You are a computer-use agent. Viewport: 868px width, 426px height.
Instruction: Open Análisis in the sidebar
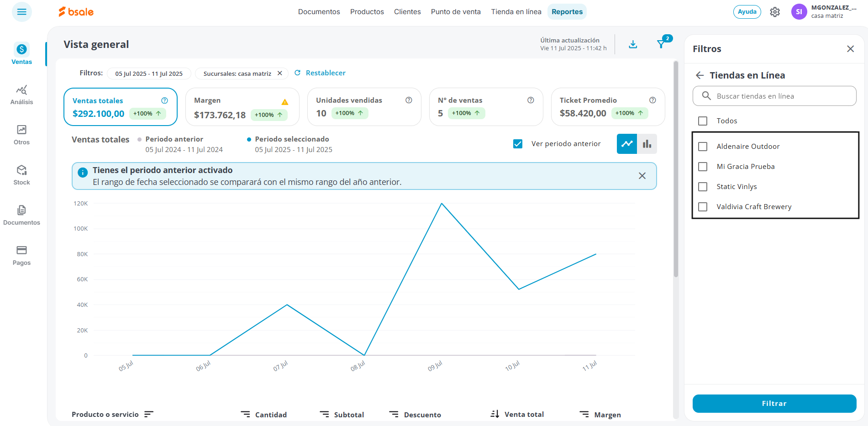tap(21, 95)
